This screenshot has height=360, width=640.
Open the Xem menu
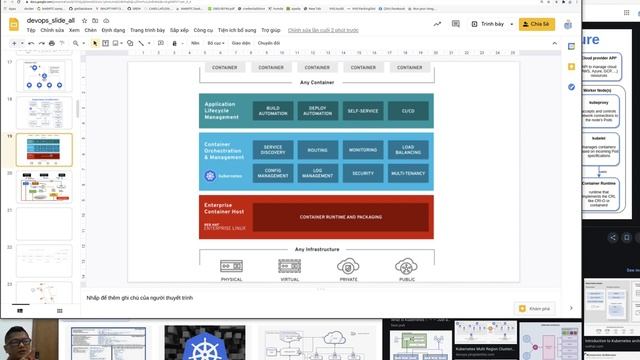pyautogui.click(x=74, y=30)
